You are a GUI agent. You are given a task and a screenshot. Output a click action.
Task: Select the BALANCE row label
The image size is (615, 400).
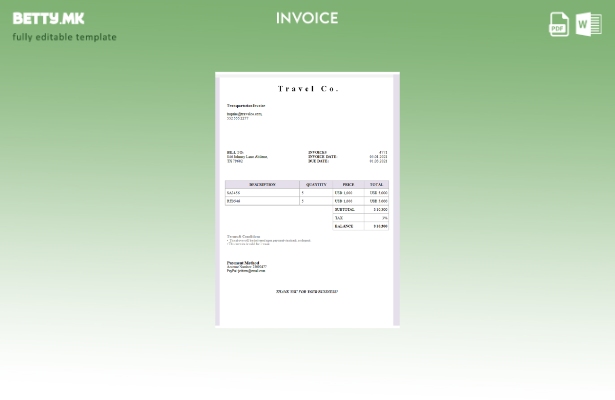click(344, 226)
